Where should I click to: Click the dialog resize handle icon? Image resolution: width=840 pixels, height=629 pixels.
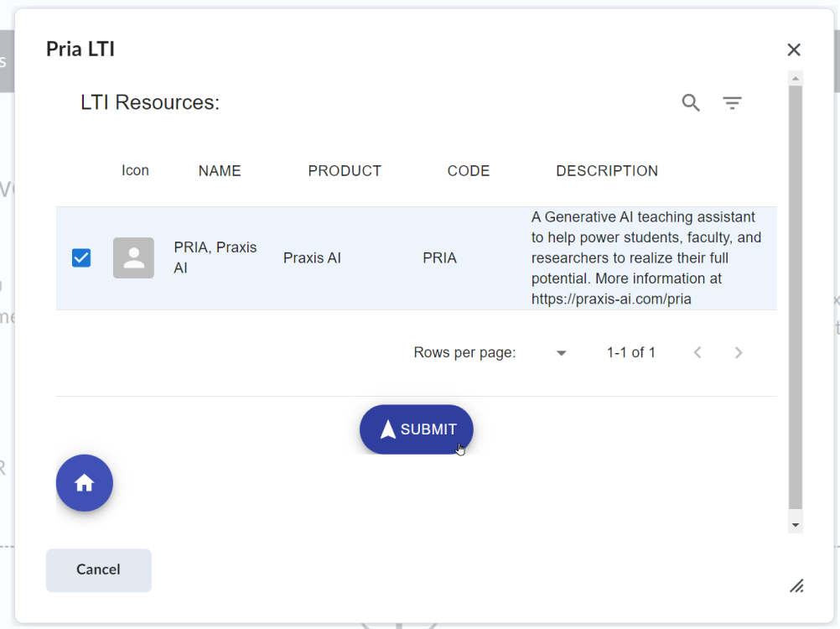[x=796, y=586]
